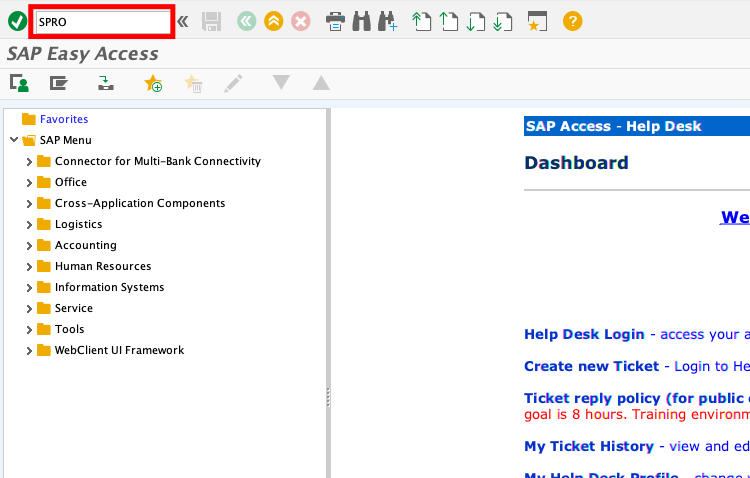Expand the Logistics folder
Image resolution: width=750 pixels, height=478 pixels.
point(29,225)
